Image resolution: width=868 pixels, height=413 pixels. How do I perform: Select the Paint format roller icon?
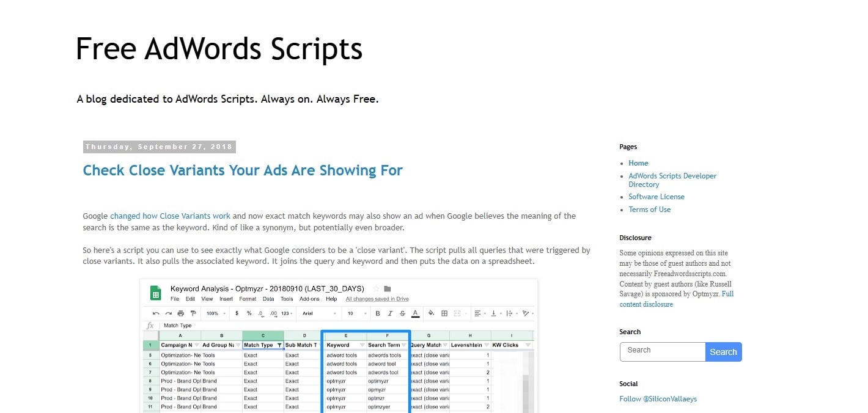pos(193,313)
